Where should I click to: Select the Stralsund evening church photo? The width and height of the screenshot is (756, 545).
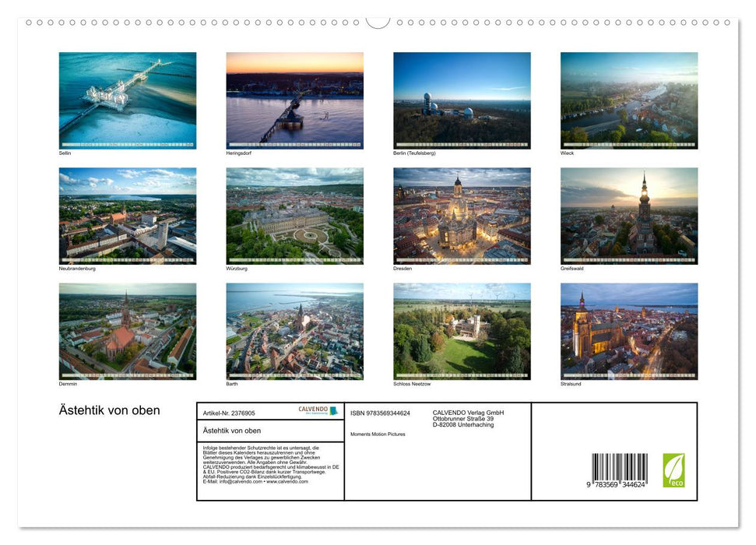tap(629, 332)
